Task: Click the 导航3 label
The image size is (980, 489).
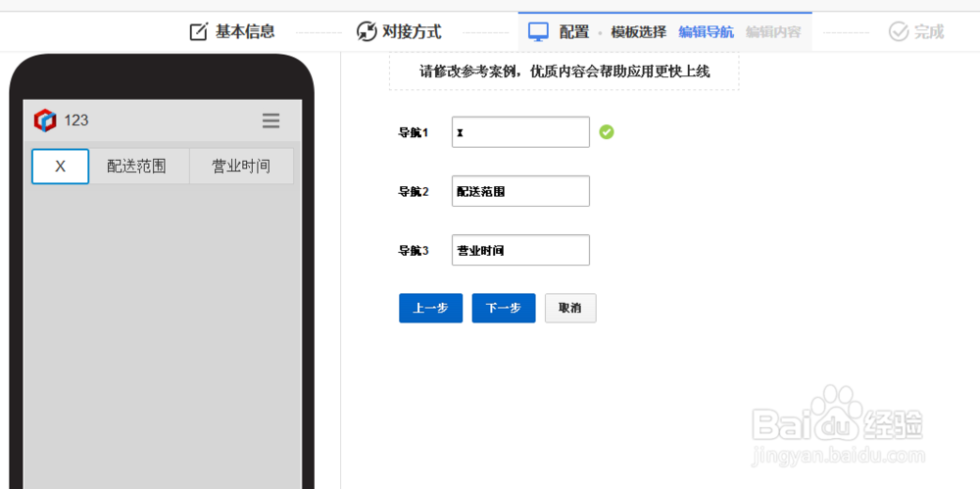Action: pos(414,251)
